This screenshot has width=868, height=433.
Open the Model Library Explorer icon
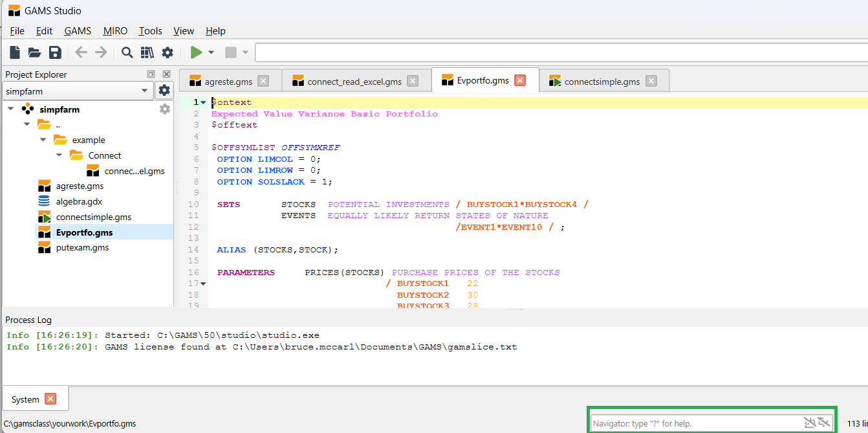click(147, 52)
